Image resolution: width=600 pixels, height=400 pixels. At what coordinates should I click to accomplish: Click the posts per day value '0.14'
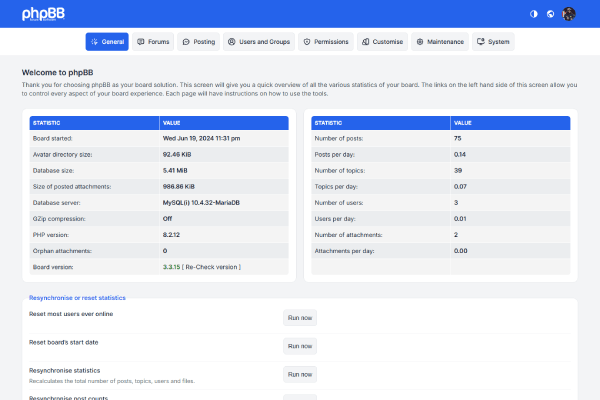coord(460,154)
